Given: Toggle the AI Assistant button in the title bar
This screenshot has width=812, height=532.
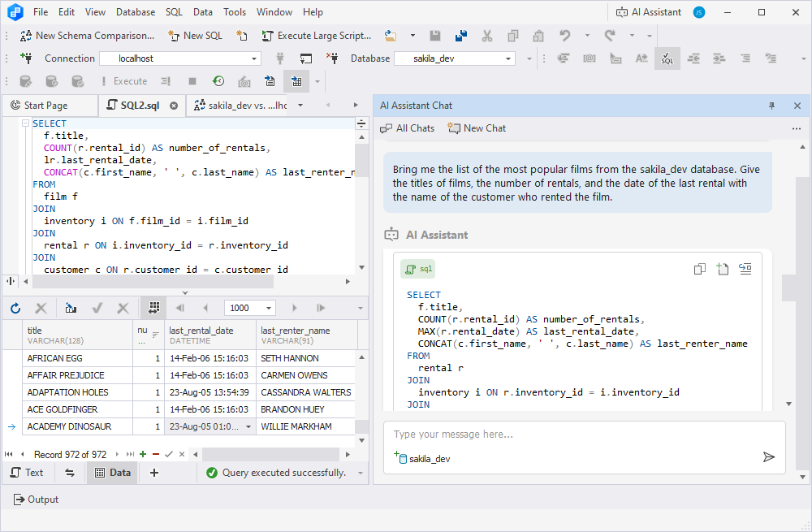Looking at the screenshot, I should [648, 11].
